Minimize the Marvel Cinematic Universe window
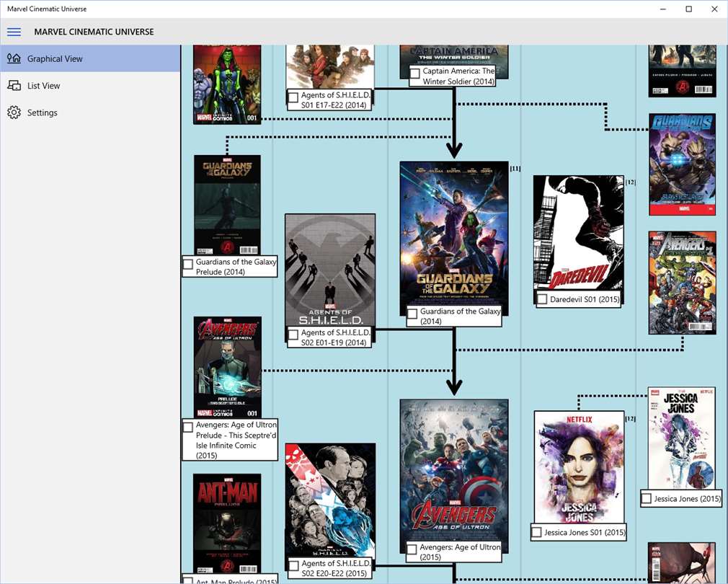The width and height of the screenshot is (728, 584). pos(663,9)
